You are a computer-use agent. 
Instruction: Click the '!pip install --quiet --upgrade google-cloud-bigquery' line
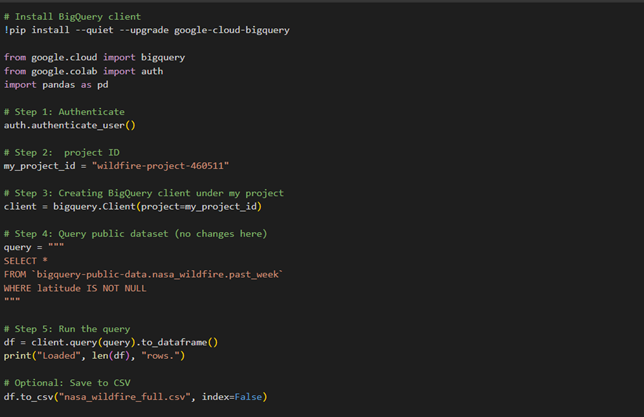tap(147, 30)
